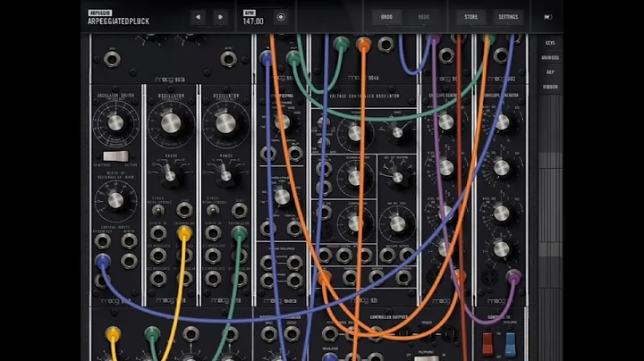
Task: Flip the red rocker switch at bottom right
Action: (487, 344)
